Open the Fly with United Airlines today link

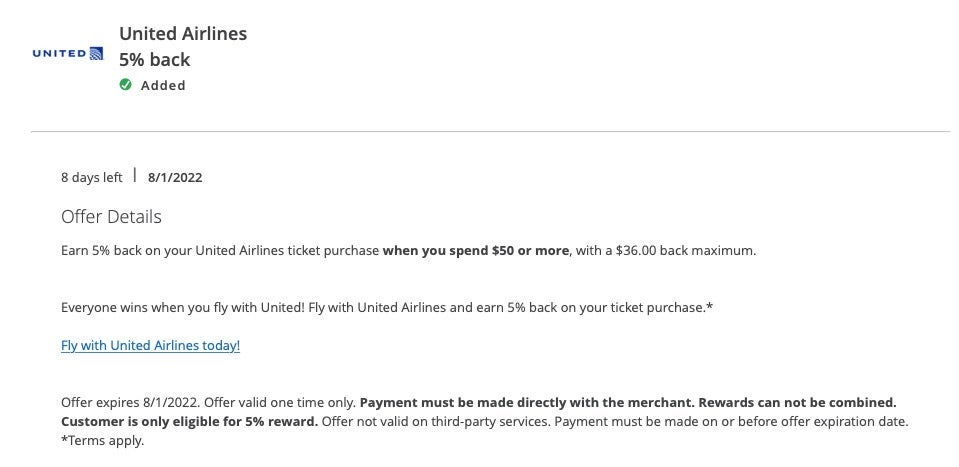click(150, 346)
